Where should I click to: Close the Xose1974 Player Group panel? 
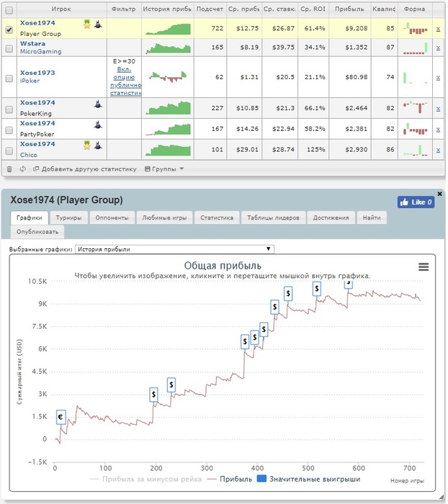click(x=439, y=194)
